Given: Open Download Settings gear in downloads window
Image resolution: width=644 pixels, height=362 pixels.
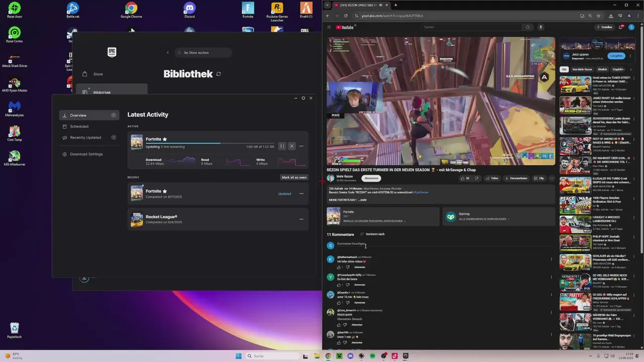Looking at the screenshot, I should pyautogui.click(x=65, y=154).
